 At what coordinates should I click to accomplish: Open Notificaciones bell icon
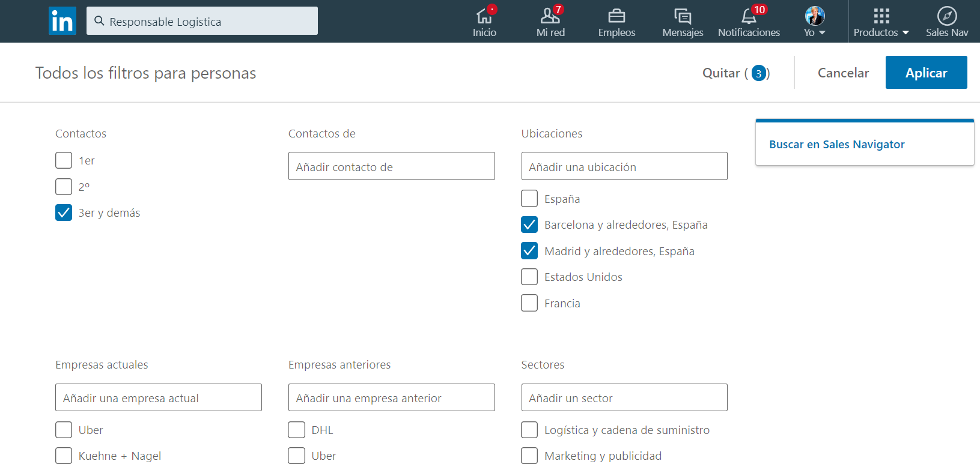(749, 16)
